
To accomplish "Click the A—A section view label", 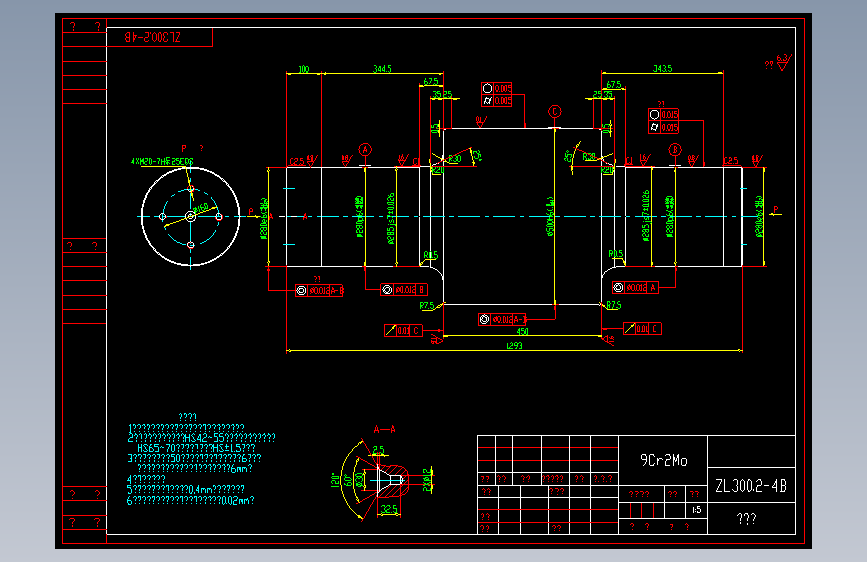I will [384, 429].
